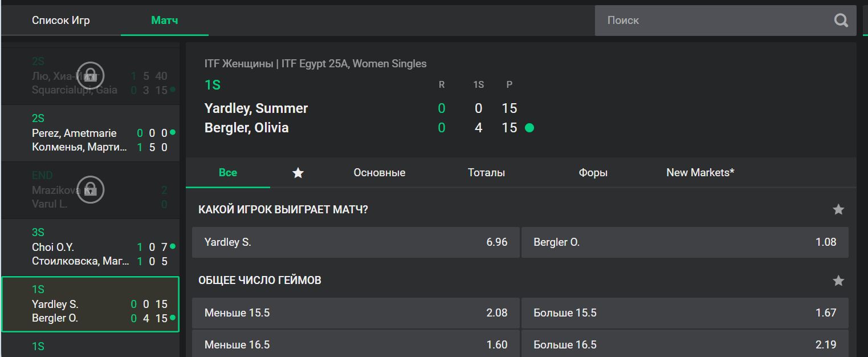Click lock icon on Mrazikova match
868x357 pixels.
pos(91,189)
